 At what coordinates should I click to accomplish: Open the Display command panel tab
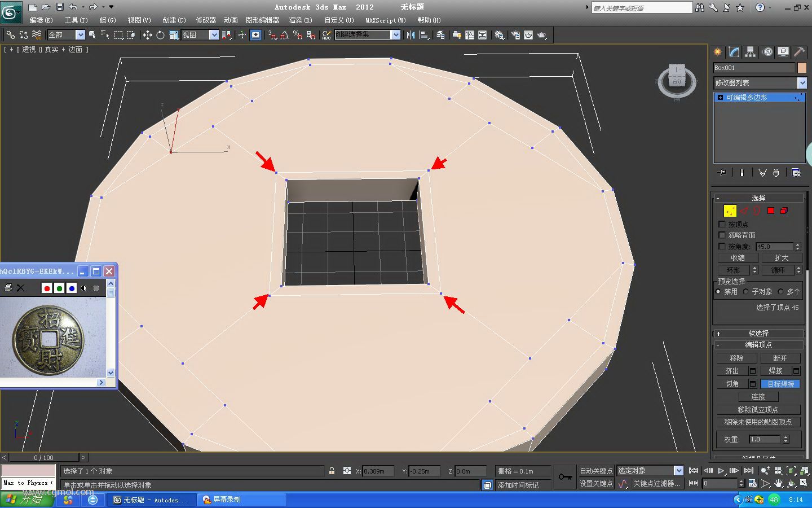783,52
